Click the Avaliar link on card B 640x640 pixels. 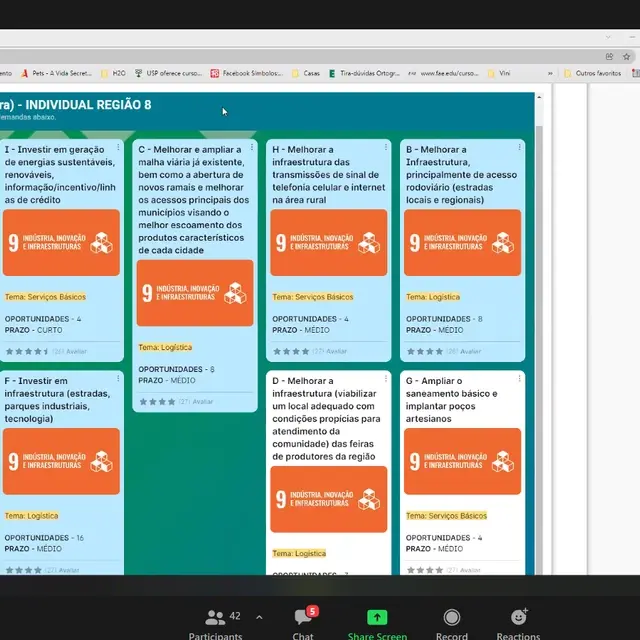470,351
